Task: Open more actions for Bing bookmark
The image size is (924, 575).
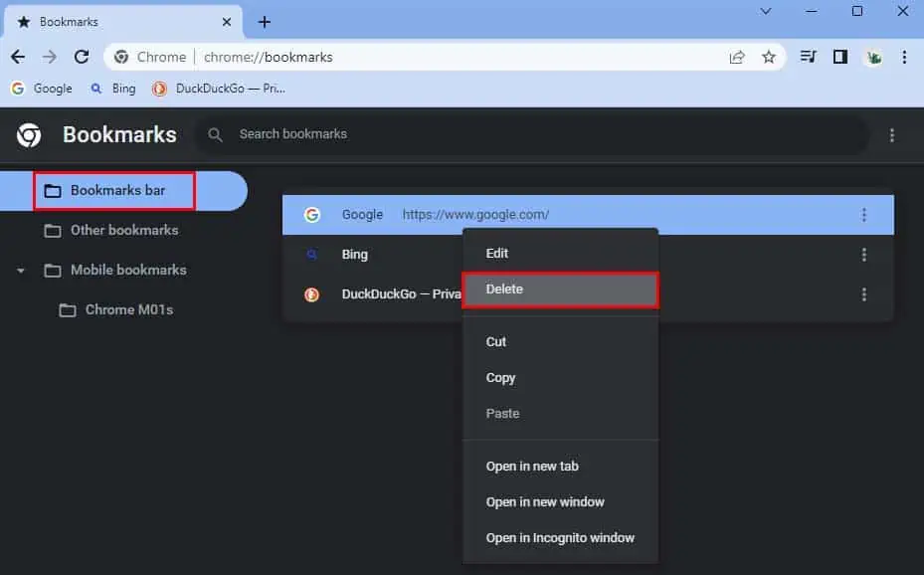Action: 864,255
